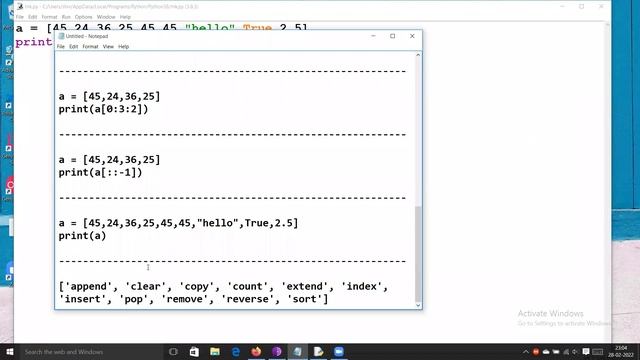Click the line print(a[::-1]) in Notepad
The image size is (640, 360).
(x=100, y=173)
